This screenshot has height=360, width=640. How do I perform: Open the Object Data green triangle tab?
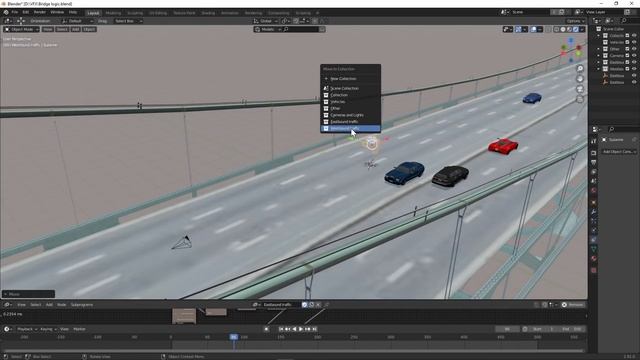point(593,249)
